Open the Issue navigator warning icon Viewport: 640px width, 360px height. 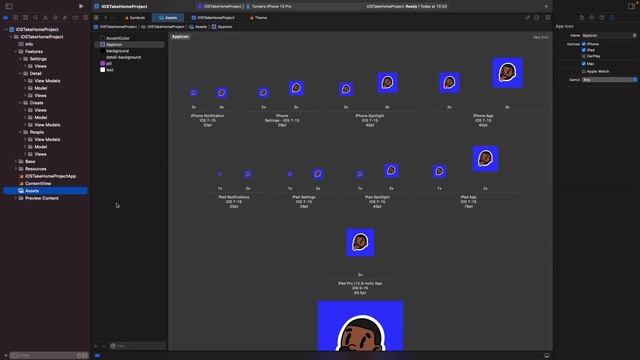coord(45,18)
